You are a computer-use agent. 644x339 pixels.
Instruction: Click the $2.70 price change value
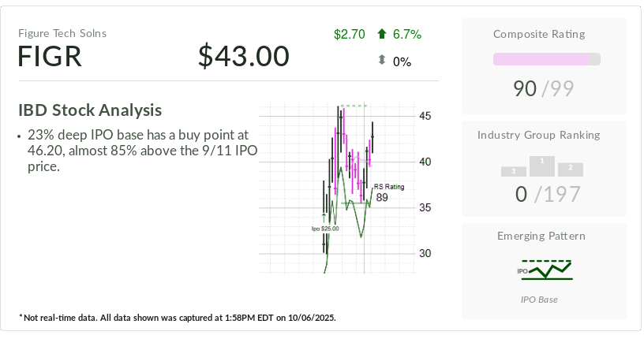click(x=349, y=34)
